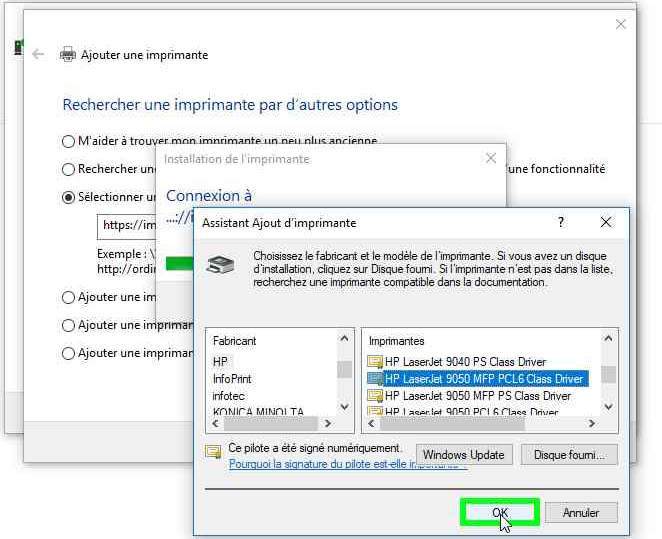Click the green connection progress bar

coord(180,264)
